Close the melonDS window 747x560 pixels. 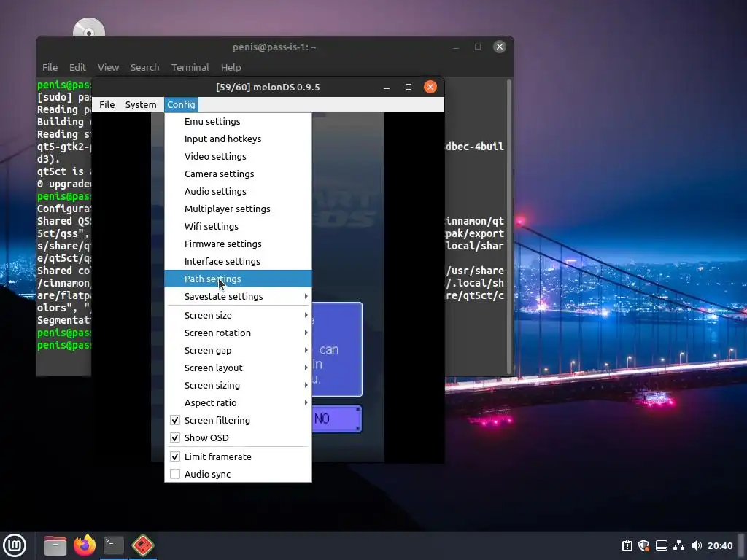click(x=430, y=87)
